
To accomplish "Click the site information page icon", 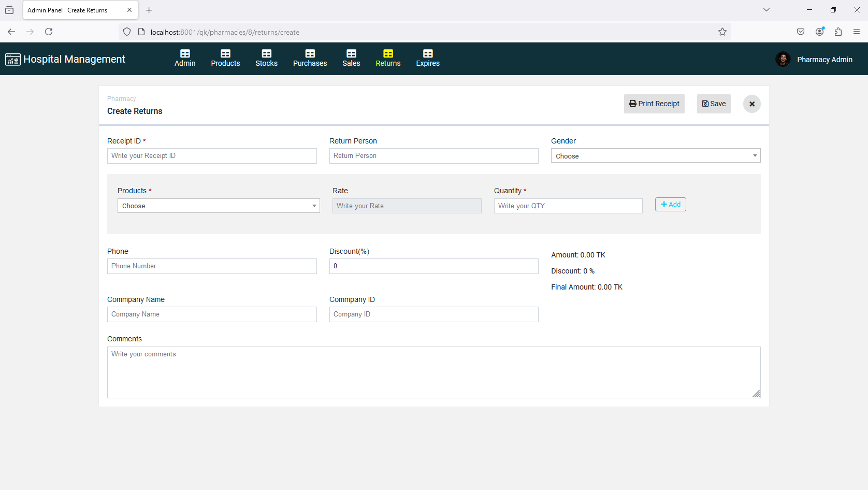I will click(141, 32).
